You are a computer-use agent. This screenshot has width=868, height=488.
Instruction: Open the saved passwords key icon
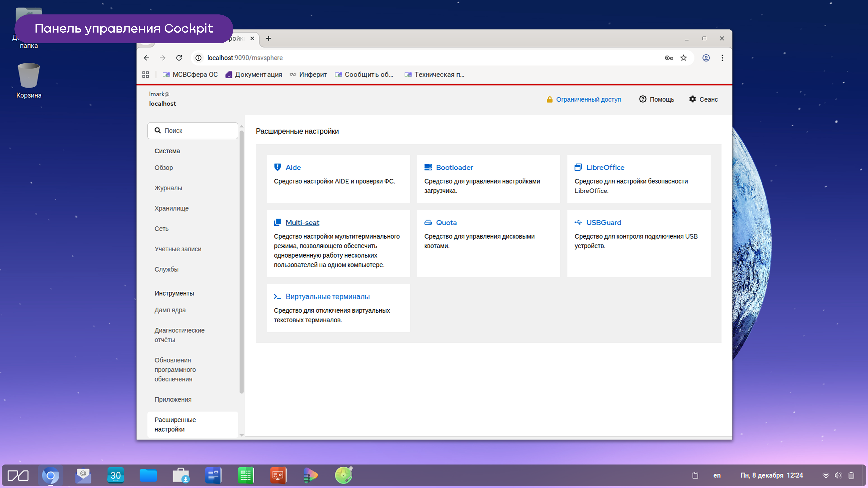tap(669, 58)
